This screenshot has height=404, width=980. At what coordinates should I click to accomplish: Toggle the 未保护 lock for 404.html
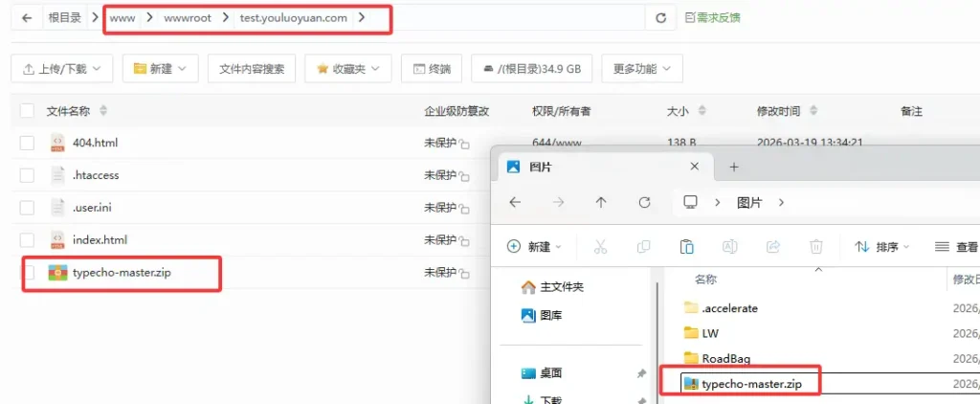464,145
